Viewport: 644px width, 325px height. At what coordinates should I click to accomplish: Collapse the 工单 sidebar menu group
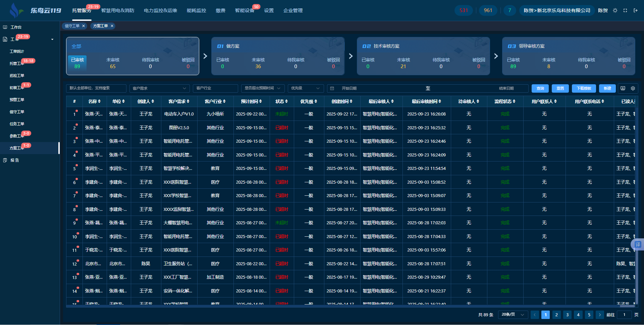52,40
